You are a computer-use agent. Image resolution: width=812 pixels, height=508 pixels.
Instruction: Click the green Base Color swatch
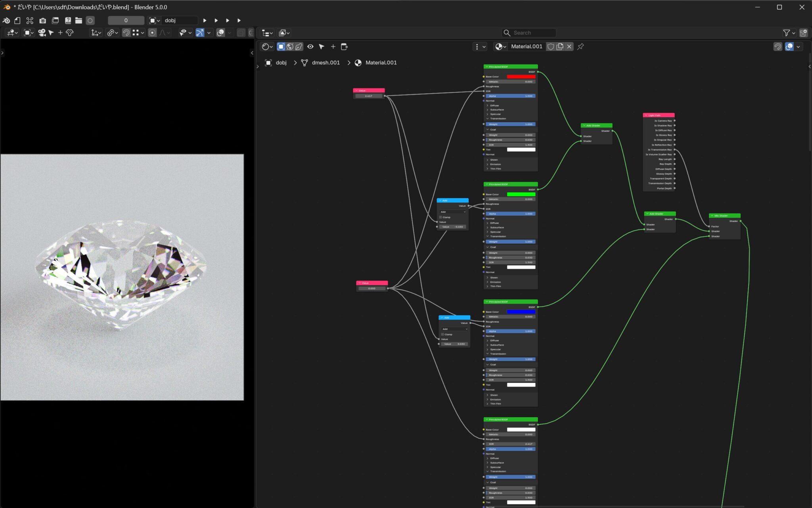[521, 194]
